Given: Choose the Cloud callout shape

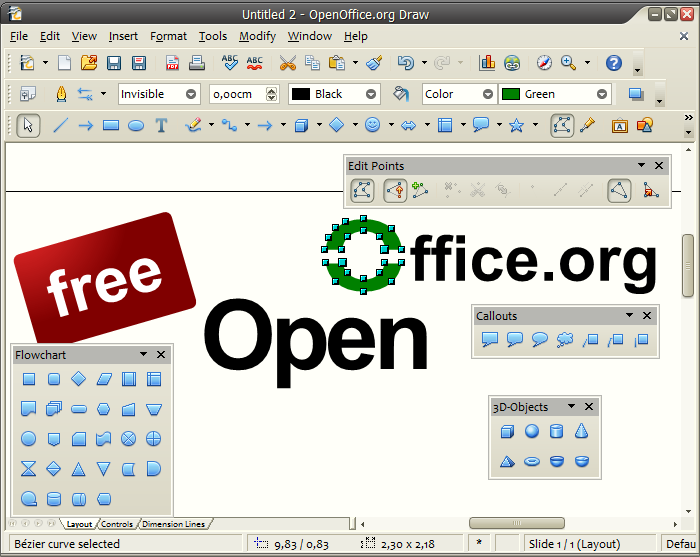Looking at the screenshot, I should [565, 340].
